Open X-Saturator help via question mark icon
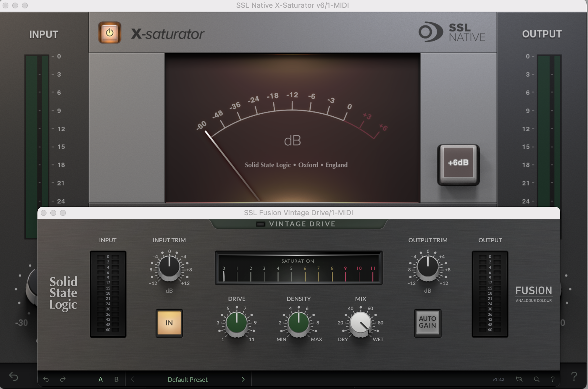Image resolution: width=588 pixels, height=389 pixels. (x=574, y=376)
